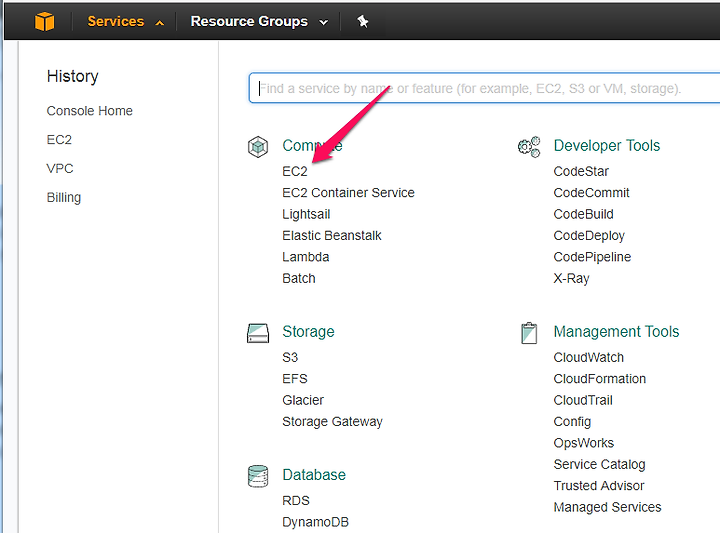Open the EFS service
The height and width of the screenshot is (533, 720).
(295, 379)
